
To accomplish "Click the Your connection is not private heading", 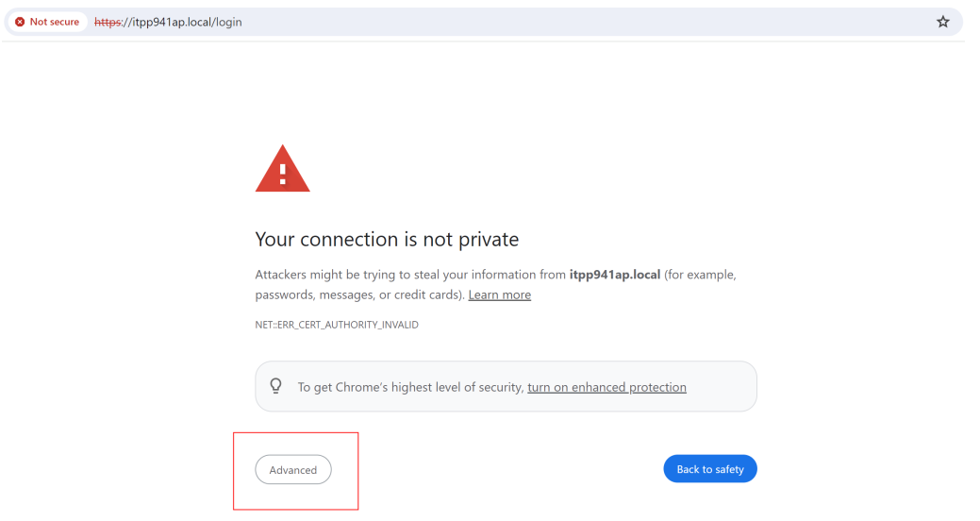I will [x=387, y=240].
